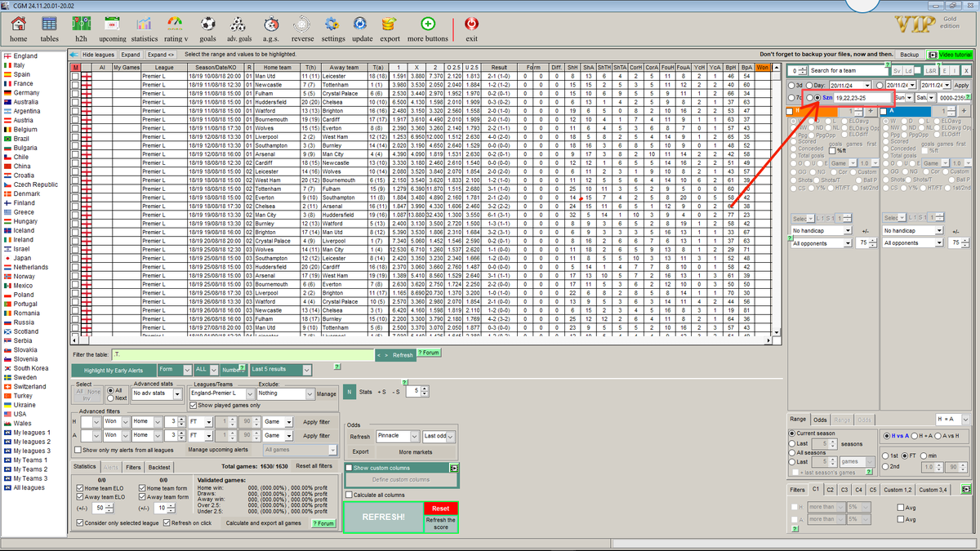Open the Video tutorial button
The width and height of the screenshot is (980, 551).
[x=951, y=54]
